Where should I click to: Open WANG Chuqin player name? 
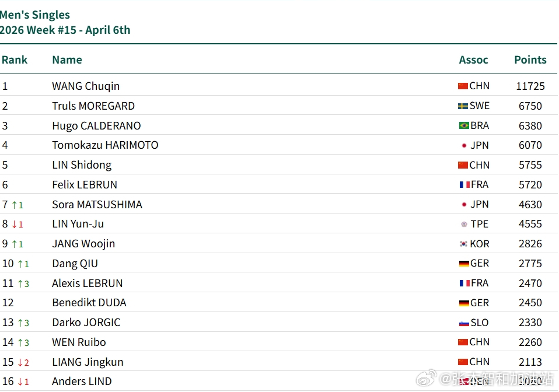(86, 86)
